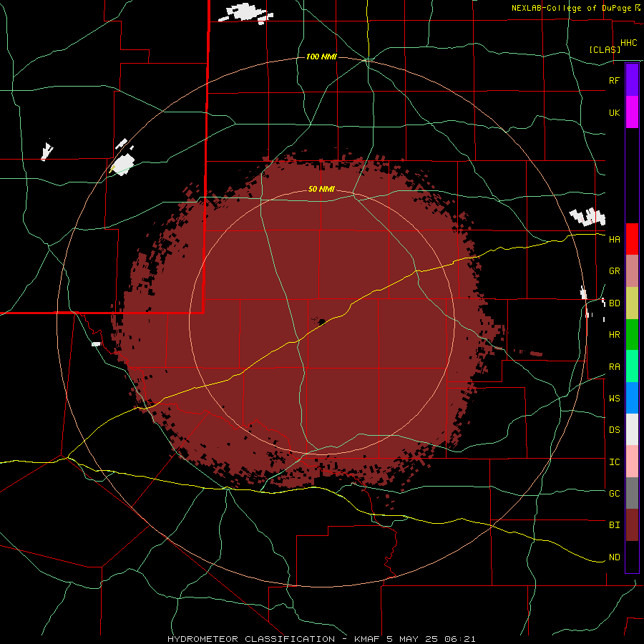
Task: Click the GC gray legend swatch
Action: 632,493
